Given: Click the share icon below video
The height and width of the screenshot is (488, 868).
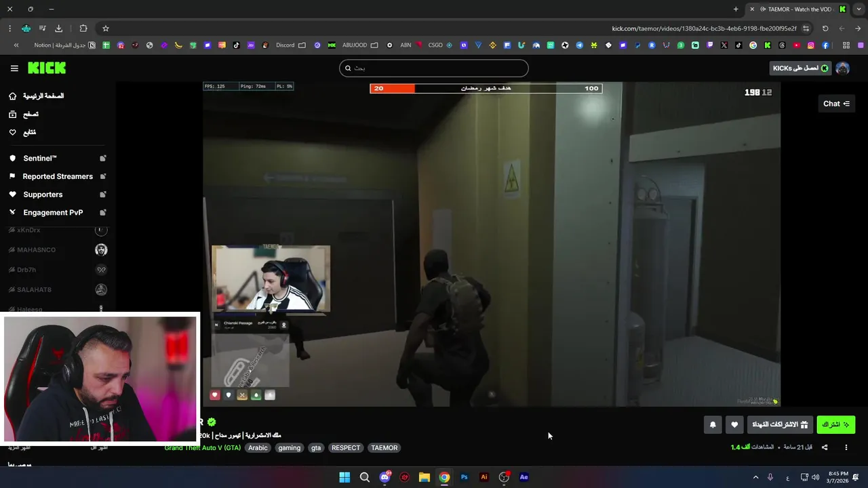Looking at the screenshot, I should click(825, 447).
